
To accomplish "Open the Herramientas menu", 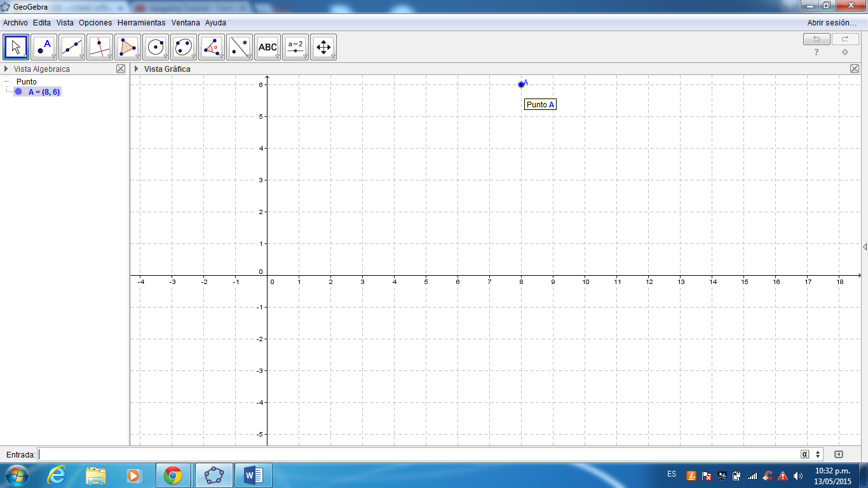I will (143, 22).
